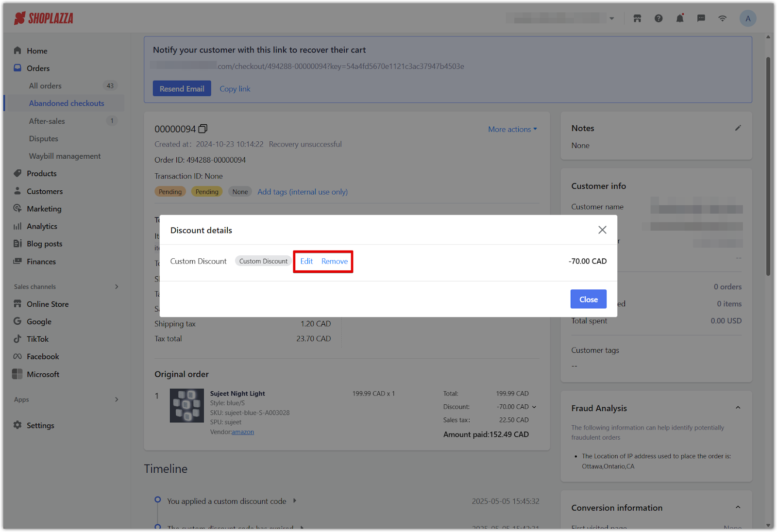Open Google sales channel
This screenshot has height=532, width=777.
click(39, 322)
